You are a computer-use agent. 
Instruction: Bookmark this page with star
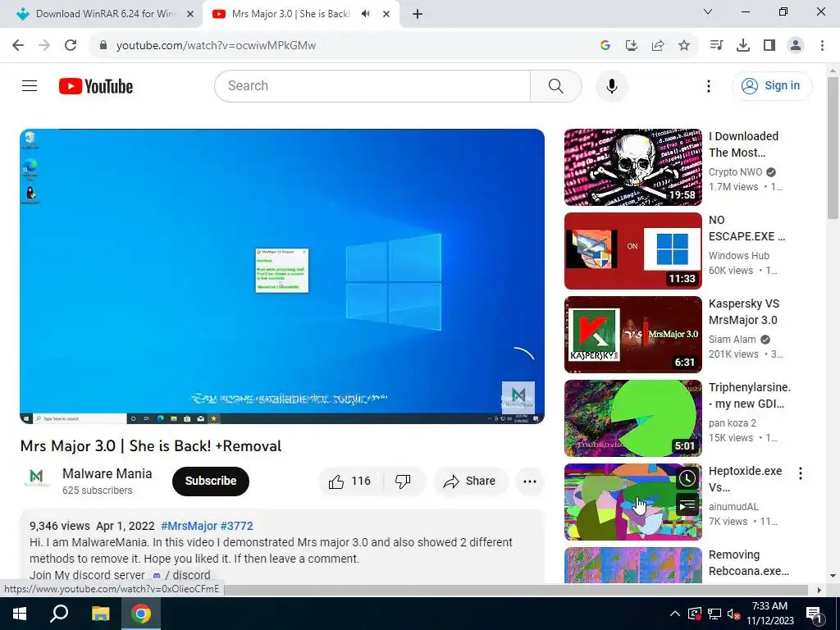pos(684,45)
